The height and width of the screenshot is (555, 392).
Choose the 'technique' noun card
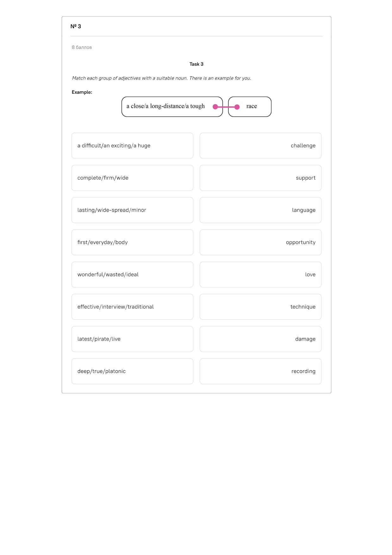pyautogui.click(x=260, y=307)
